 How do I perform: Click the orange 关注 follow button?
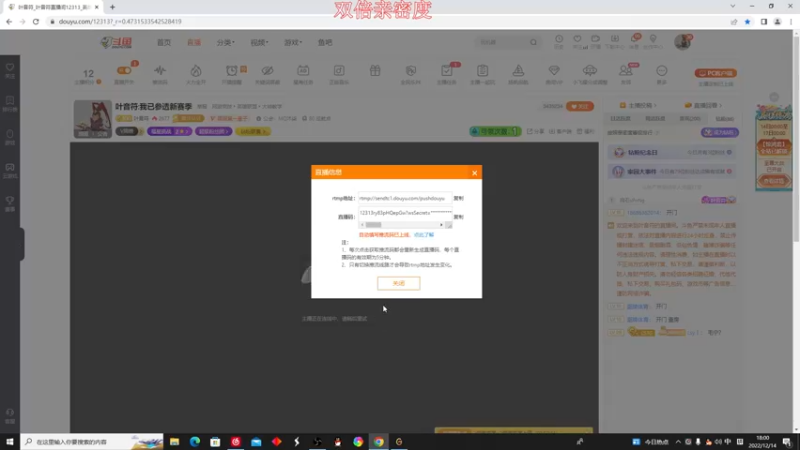[x=580, y=106]
